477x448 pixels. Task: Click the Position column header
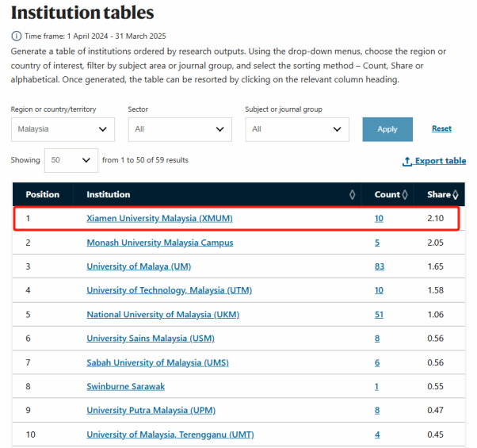click(43, 195)
